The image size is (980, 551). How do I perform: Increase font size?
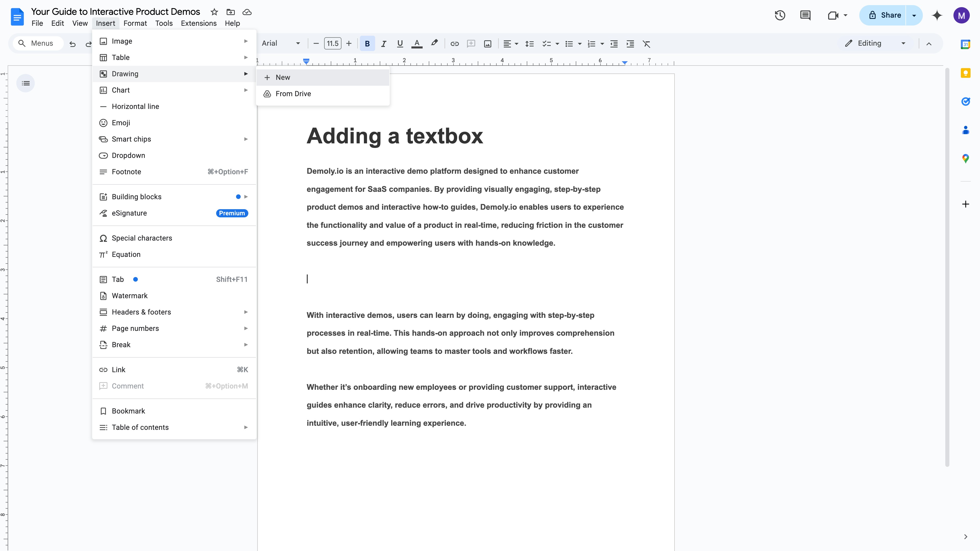349,43
